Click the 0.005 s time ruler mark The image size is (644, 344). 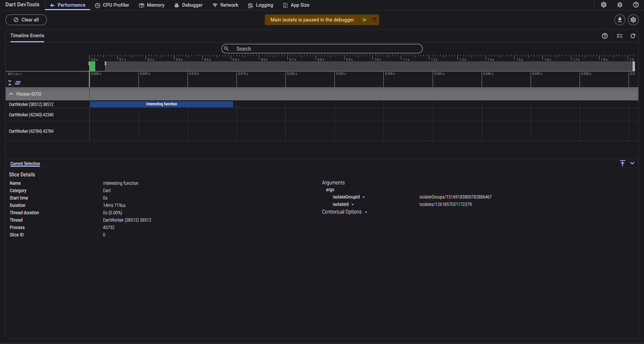[x=145, y=74]
